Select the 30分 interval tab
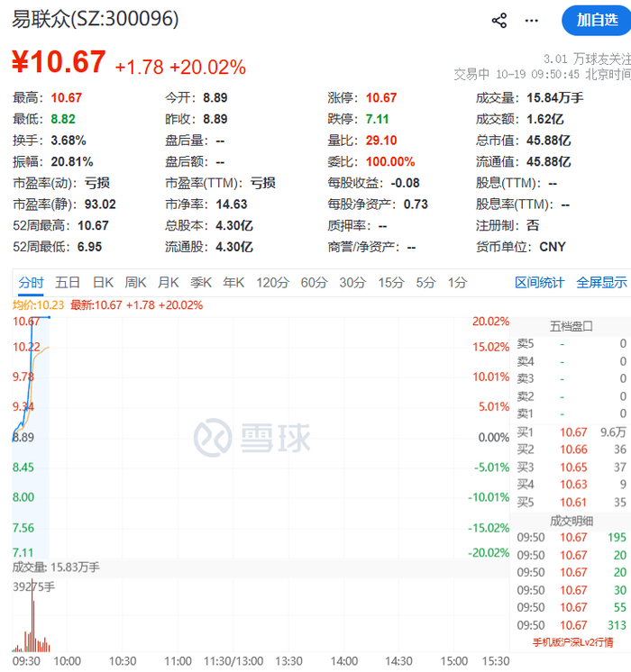631x672 pixels. pos(352,283)
